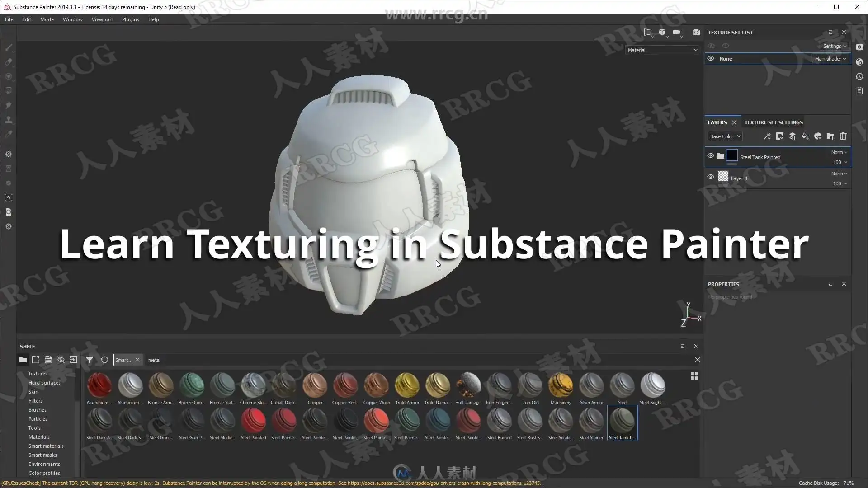Click the Add folder layer icon
Viewport: 868px width, 488px height.
click(x=830, y=136)
